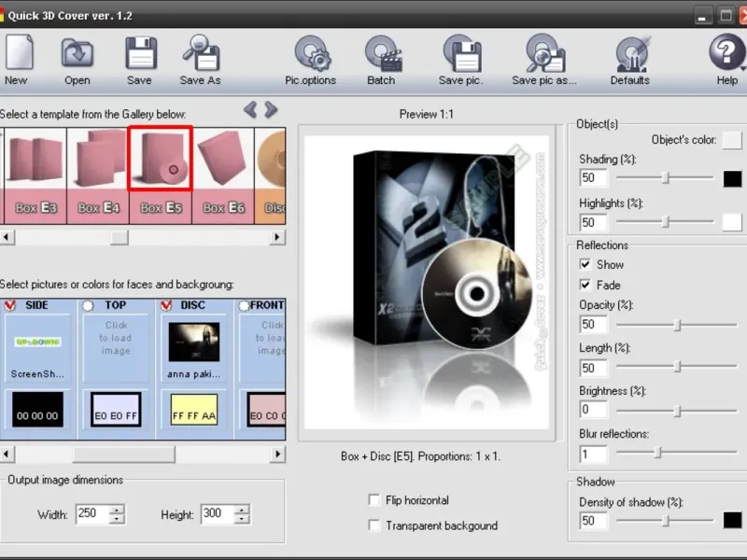Open the Help icon

(726, 52)
